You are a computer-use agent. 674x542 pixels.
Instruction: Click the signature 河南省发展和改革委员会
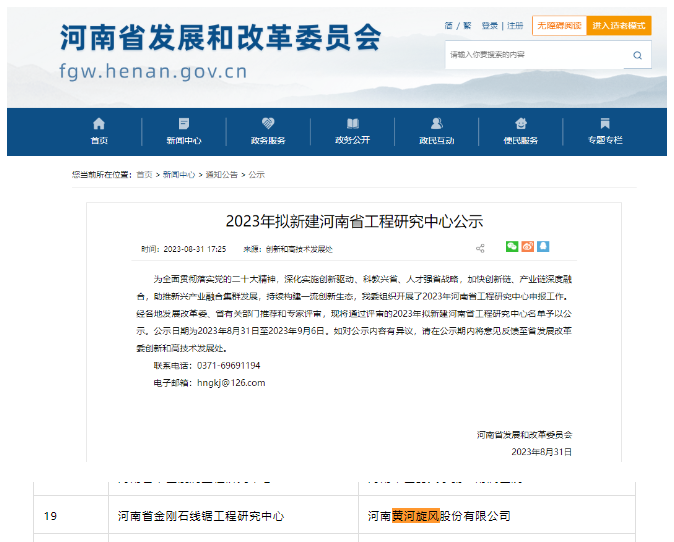pos(524,435)
